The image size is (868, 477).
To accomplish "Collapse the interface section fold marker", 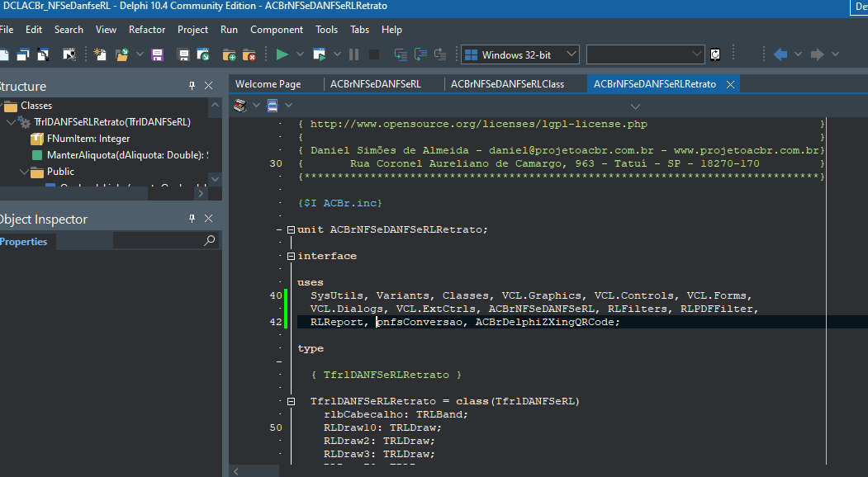I will click(x=292, y=256).
